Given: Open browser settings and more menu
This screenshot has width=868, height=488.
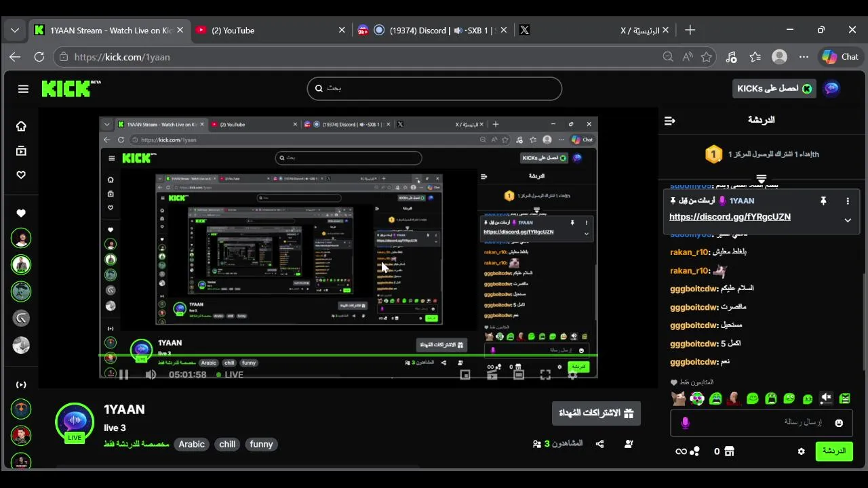Looking at the screenshot, I should [804, 57].
